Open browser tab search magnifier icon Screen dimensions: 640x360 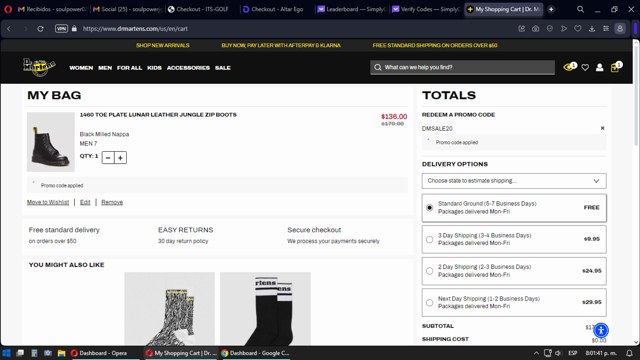click(x=580, y=9)
